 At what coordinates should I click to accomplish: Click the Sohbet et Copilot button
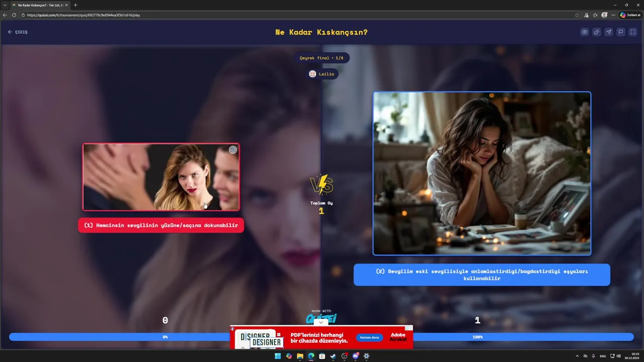pos(630,15)
